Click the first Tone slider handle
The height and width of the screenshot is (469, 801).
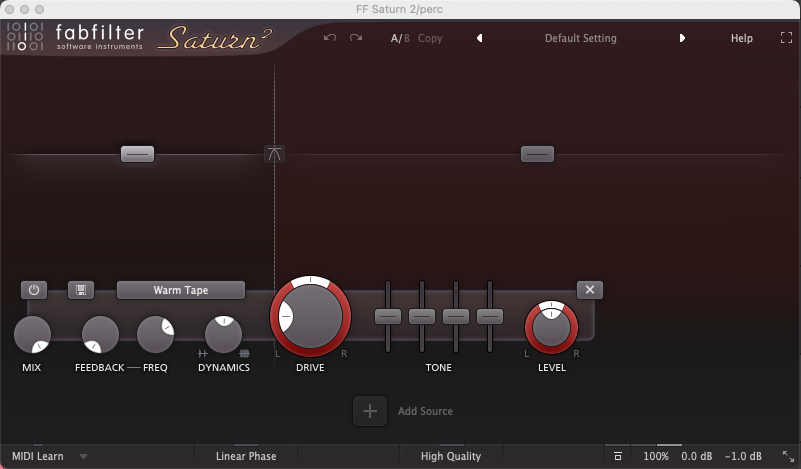(388, 316)
